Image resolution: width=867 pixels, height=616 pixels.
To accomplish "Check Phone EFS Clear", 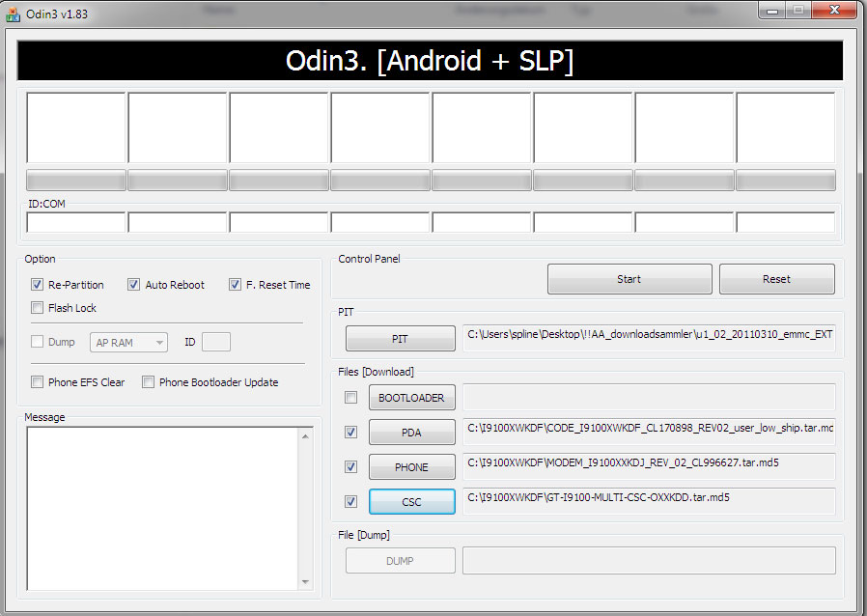I will (38, 382).
